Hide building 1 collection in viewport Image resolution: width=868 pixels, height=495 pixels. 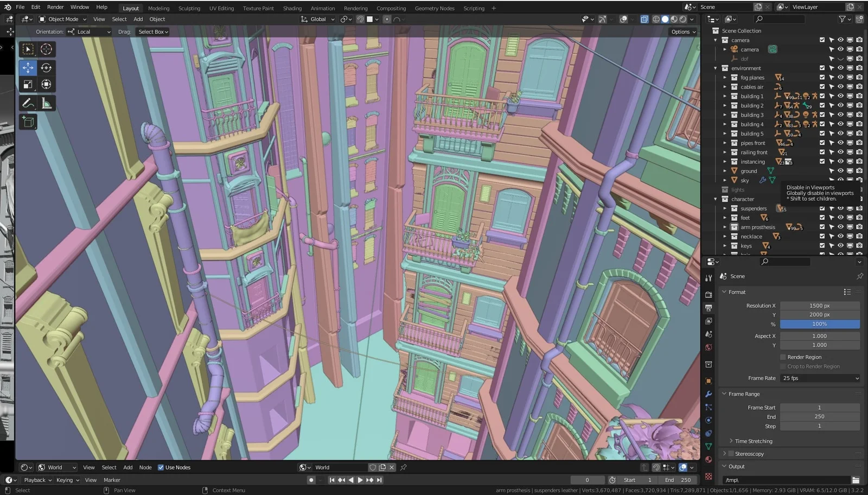(840, 96)
